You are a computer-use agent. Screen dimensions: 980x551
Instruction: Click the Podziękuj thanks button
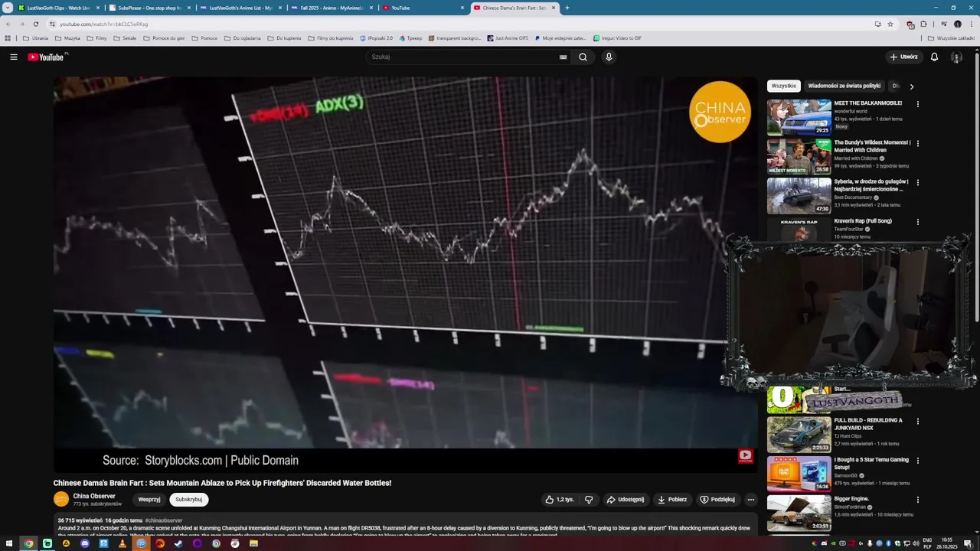(x=717, y=500)
